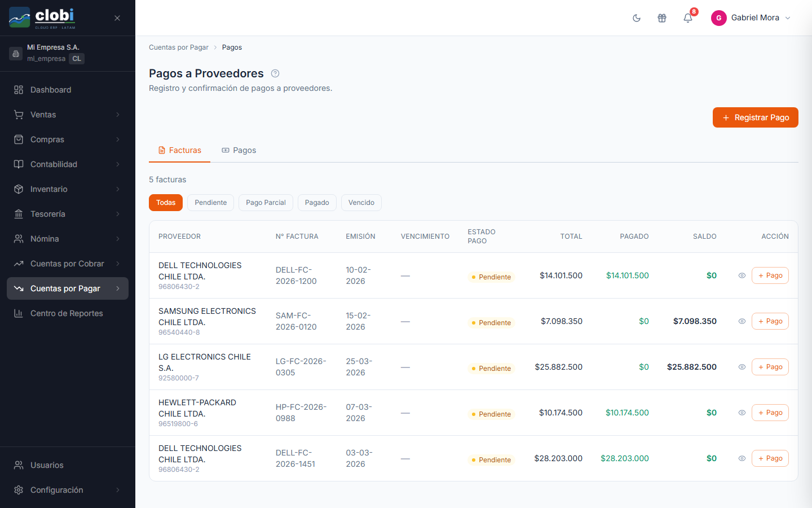Switch to the Pagos tab
The width and height of the screenshot is (812, 508).
click(x=239, y=150)
